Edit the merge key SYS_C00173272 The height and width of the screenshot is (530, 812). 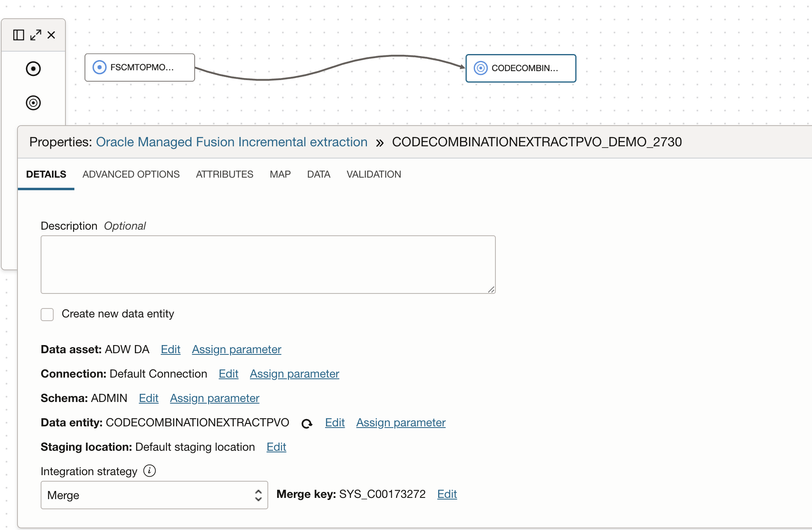click(447, 494)
